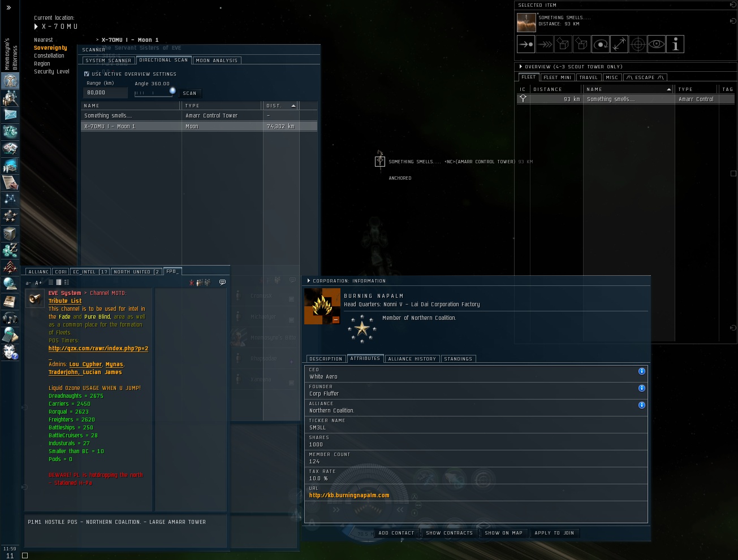Open the in-game browser globe icon
The width and height of the screenshot is (738, 560).
point(10,284)
